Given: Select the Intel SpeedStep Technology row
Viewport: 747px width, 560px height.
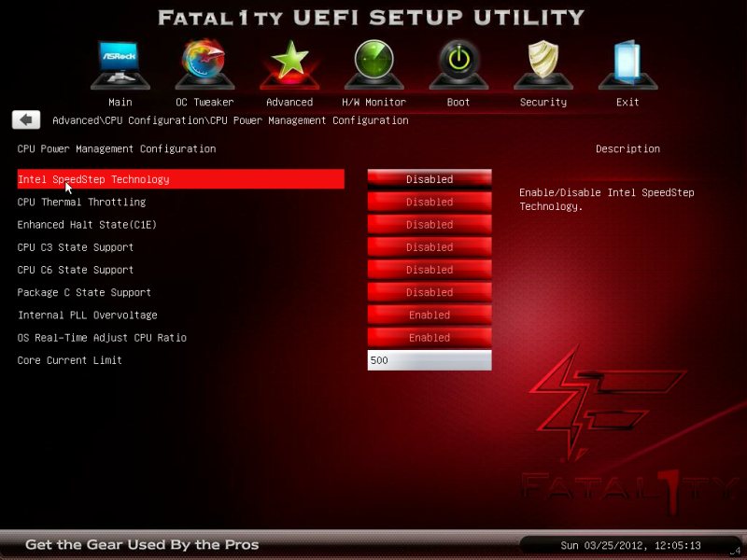Looking at the screenshot, I should 180,179.
